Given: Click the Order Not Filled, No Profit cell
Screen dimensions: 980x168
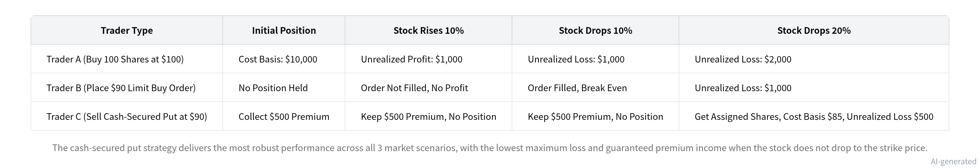Looking at the screenshot, I should click(x=414, y=88).
